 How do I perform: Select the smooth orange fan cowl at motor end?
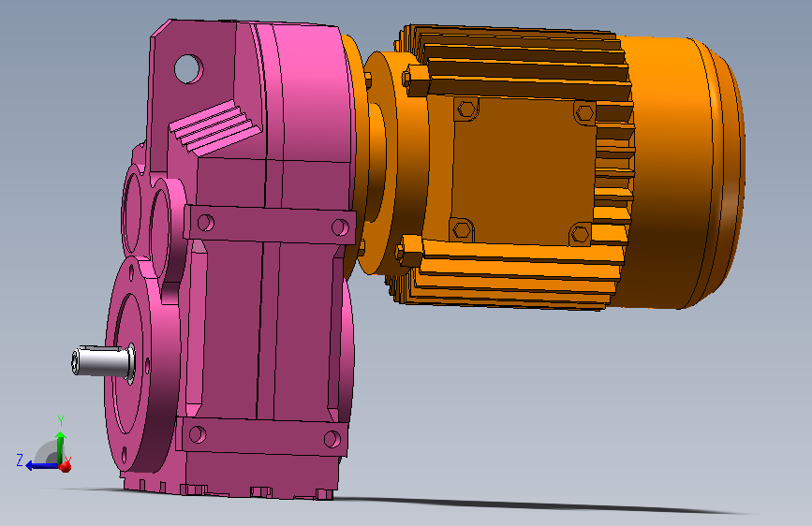pos(681,173)
